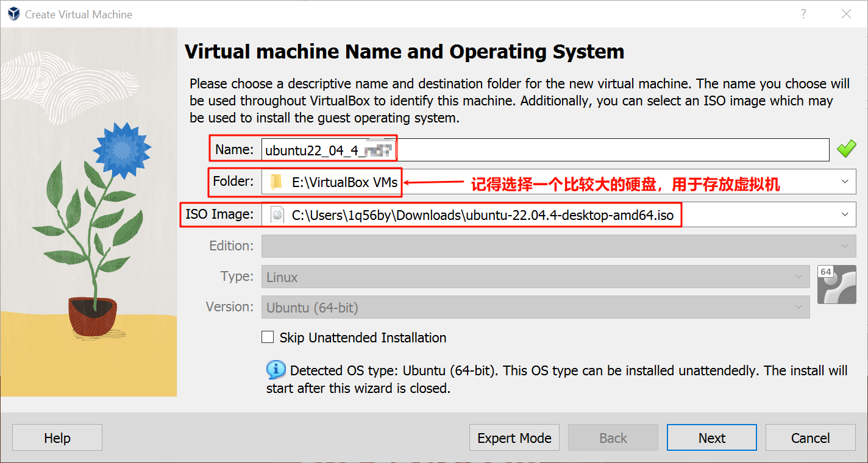Screen dimensions: 868x463
Task: Close the Create Virtual Machine dialog
Action: click(x=846, y=14)
